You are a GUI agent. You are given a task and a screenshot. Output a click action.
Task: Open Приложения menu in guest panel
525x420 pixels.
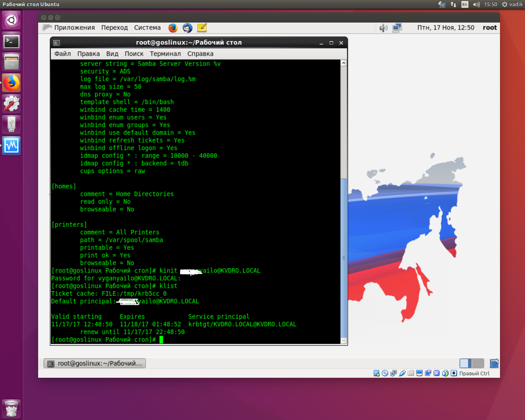tap(74, 28)
